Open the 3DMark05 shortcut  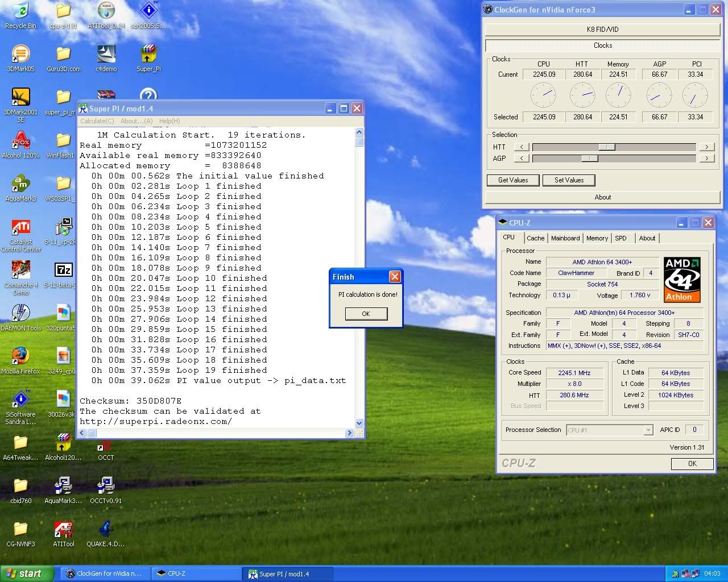pos(20,59)
